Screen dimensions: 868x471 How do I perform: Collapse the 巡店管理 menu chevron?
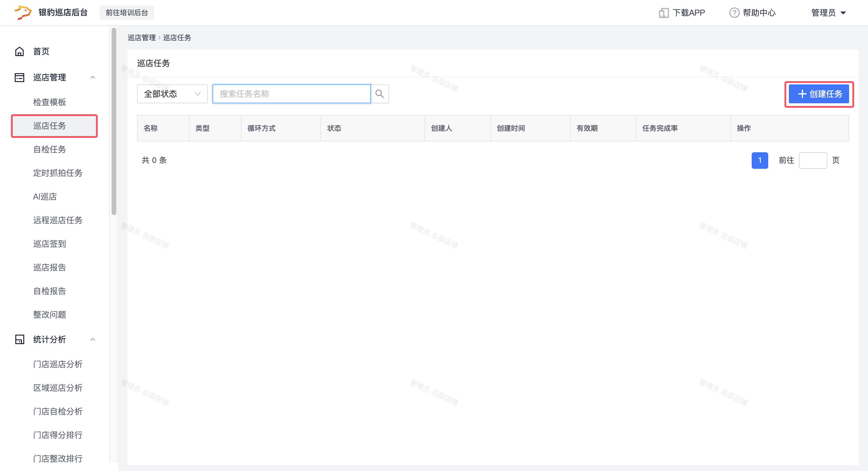[93, 78]
